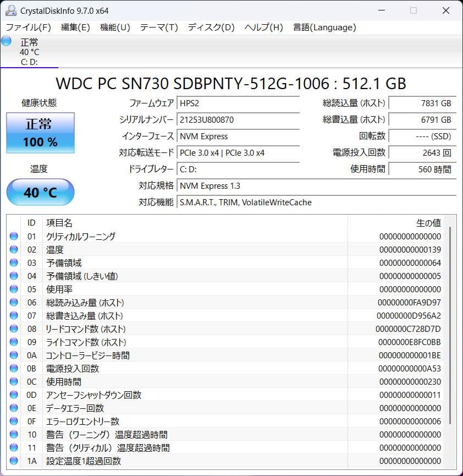This screenshot has width=463, height=476.
Task: Click the rotation rate value ---- (SSD)
Action: point(422,136)
